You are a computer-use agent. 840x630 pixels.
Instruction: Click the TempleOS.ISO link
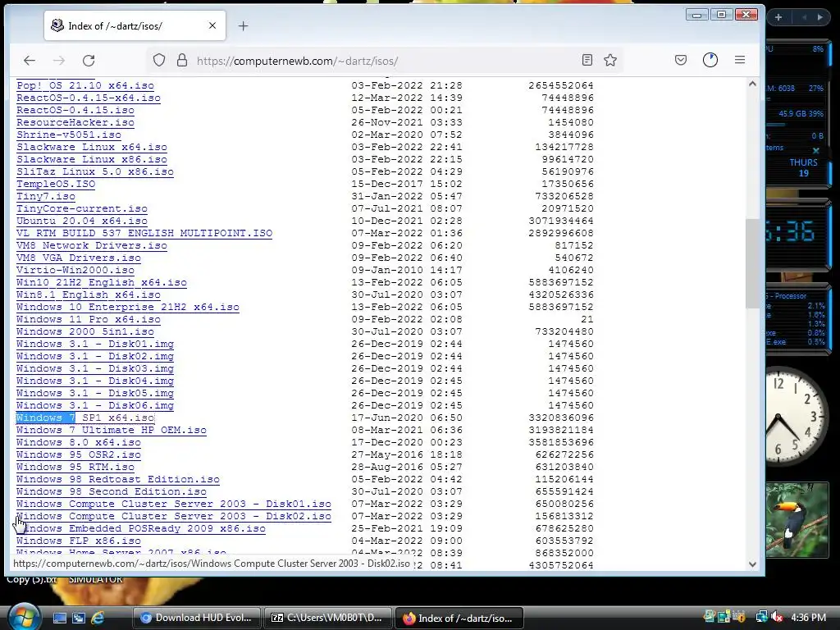pos(56,185)
